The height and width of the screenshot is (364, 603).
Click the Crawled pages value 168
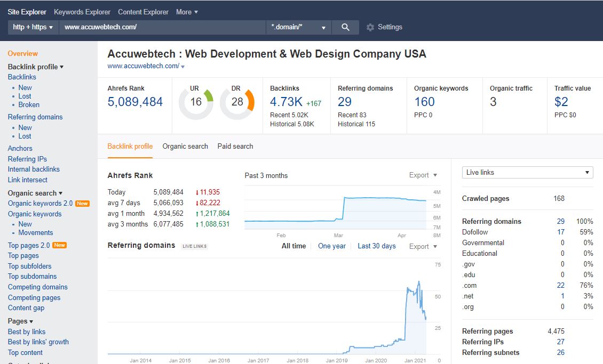559,198
